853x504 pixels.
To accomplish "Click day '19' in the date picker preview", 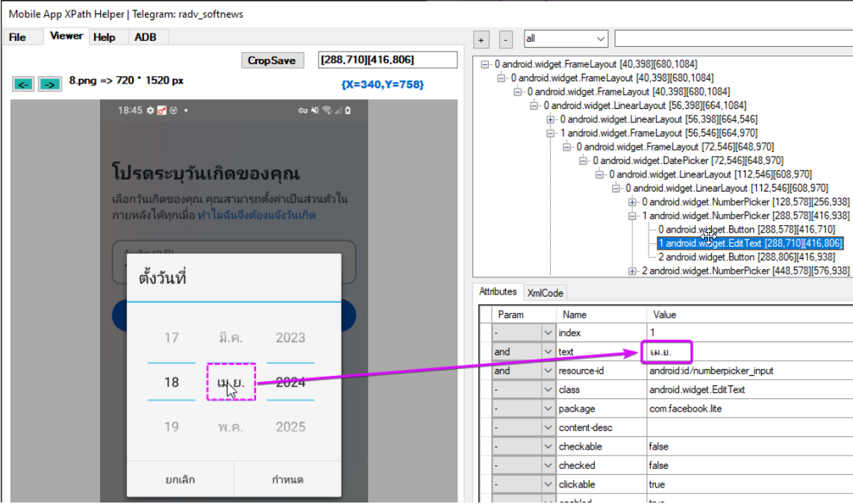I will click(172, 426).
